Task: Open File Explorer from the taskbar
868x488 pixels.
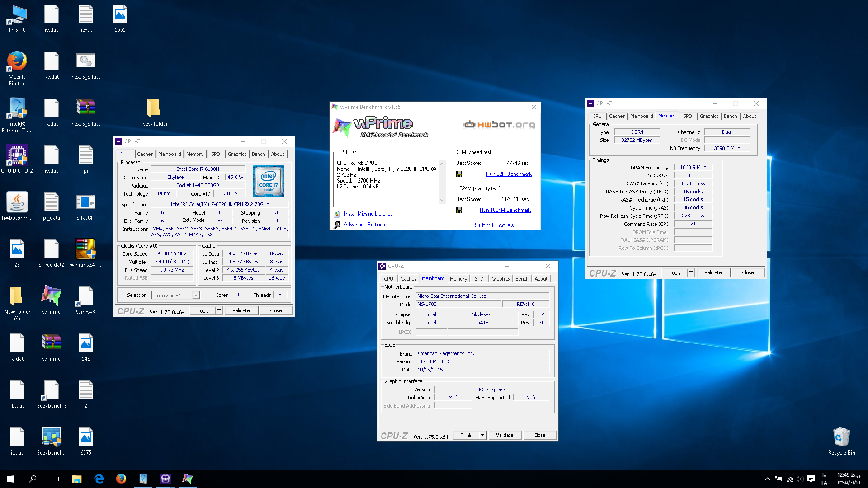Action: (x=76, y=479)
